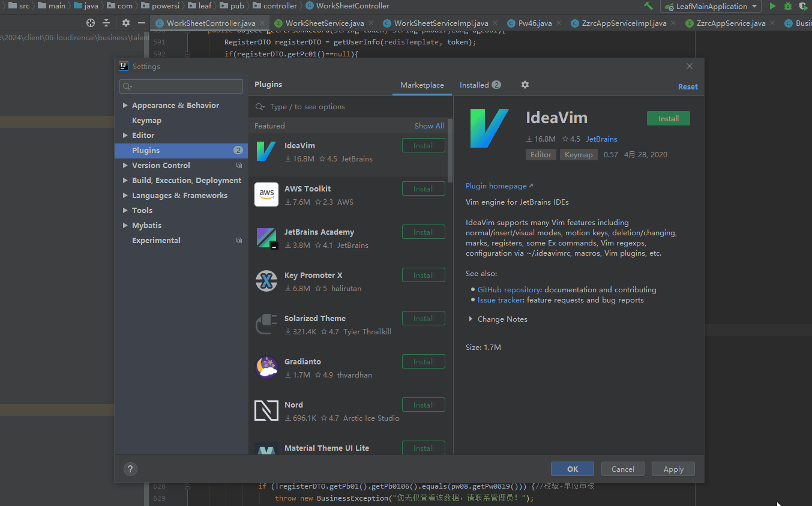
Task: Hide the project tool window with minus icon
Action: click(142, 23)
